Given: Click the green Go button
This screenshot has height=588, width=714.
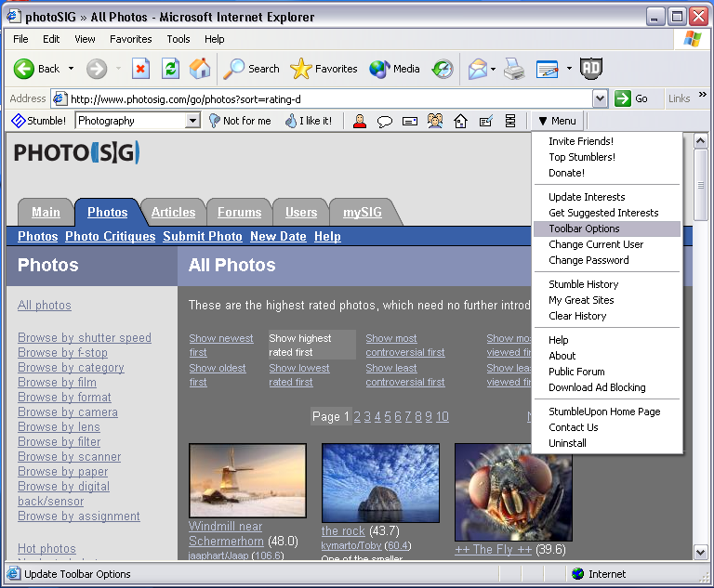Looking at the screenshot, I should click(x=631, y=98).
